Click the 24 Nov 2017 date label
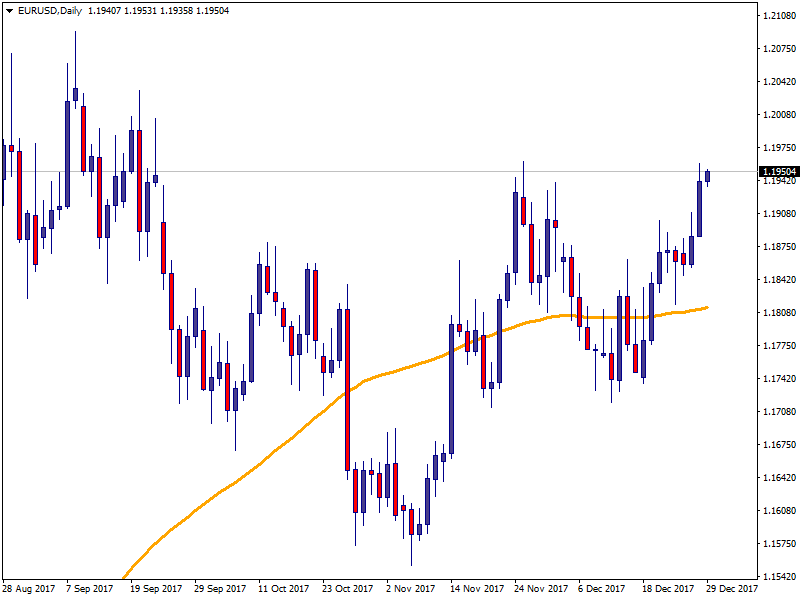The width and height of the screenshot is (800, 600). (541, 589)
